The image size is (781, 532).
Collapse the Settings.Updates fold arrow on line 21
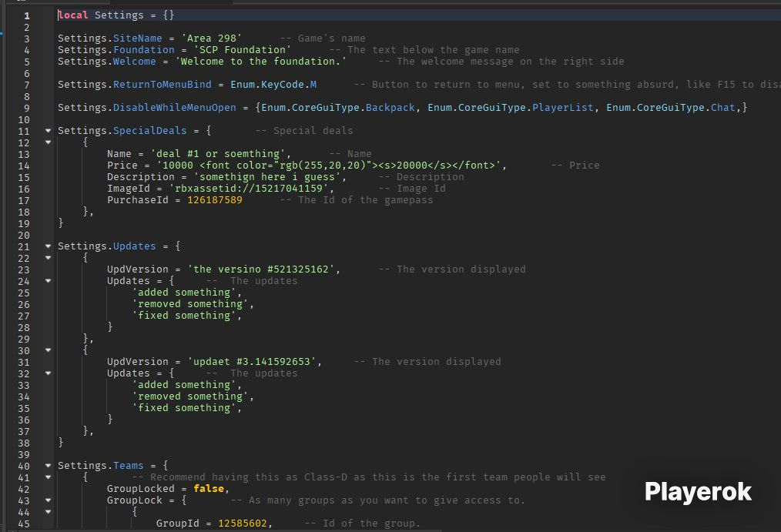(x=49, y=246)
